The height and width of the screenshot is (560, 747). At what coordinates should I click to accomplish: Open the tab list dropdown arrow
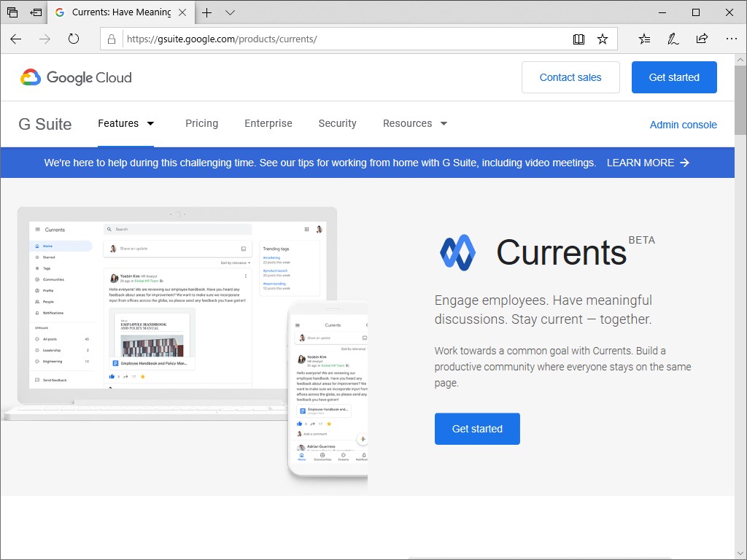coord(230,12)
